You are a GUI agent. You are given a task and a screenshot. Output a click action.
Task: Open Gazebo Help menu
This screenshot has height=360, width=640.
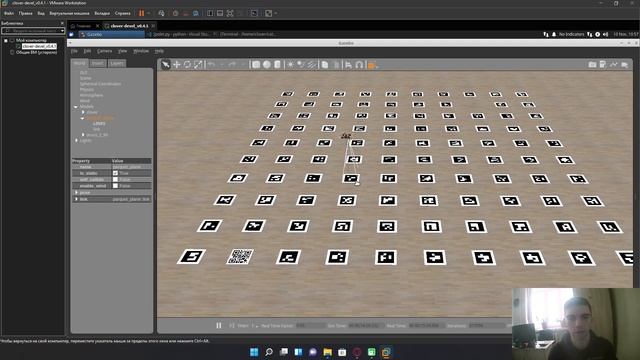click(159, 51)
